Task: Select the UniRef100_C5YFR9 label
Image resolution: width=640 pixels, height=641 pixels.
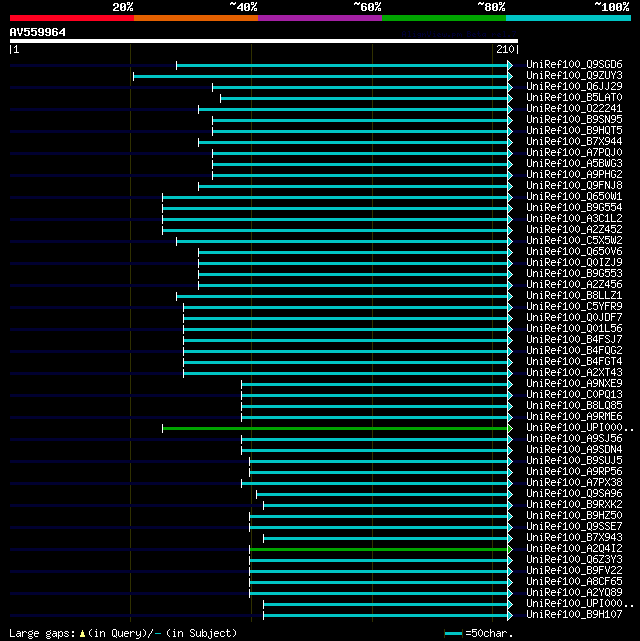Action: click(x=574, y=307)
